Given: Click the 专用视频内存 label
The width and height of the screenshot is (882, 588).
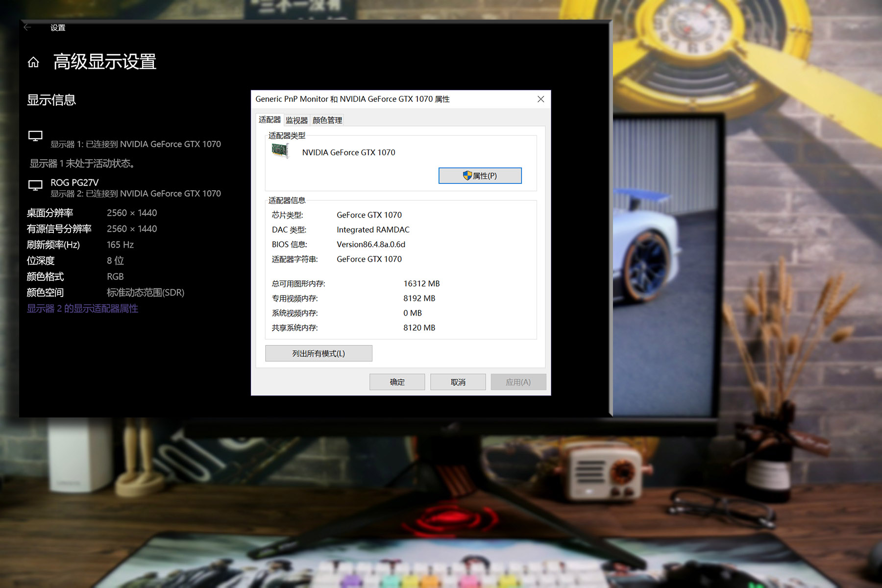Looking at the screenshot, I should click(295, 298).
